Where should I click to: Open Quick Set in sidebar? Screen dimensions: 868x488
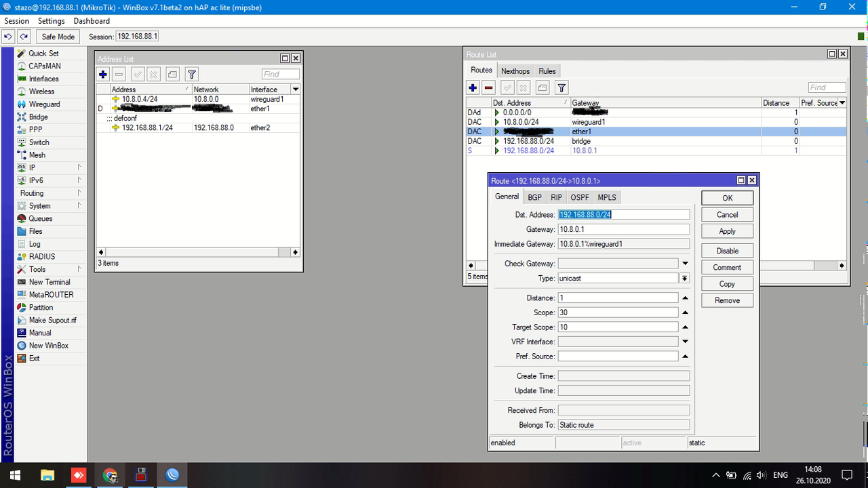(x=43, y=54)
